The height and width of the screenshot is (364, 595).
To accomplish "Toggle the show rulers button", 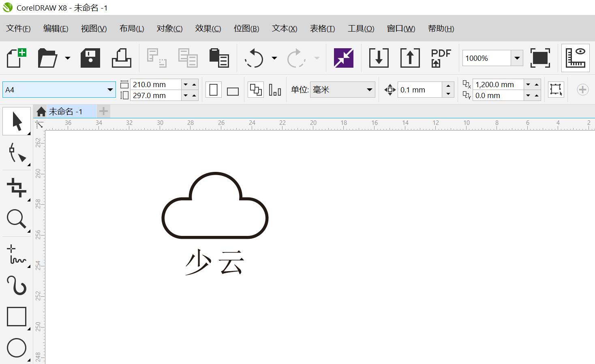I will [575, 58].
